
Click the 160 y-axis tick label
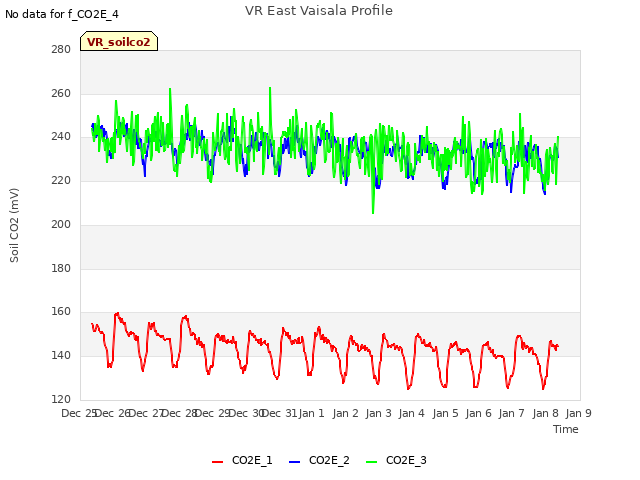coord(61,311)
